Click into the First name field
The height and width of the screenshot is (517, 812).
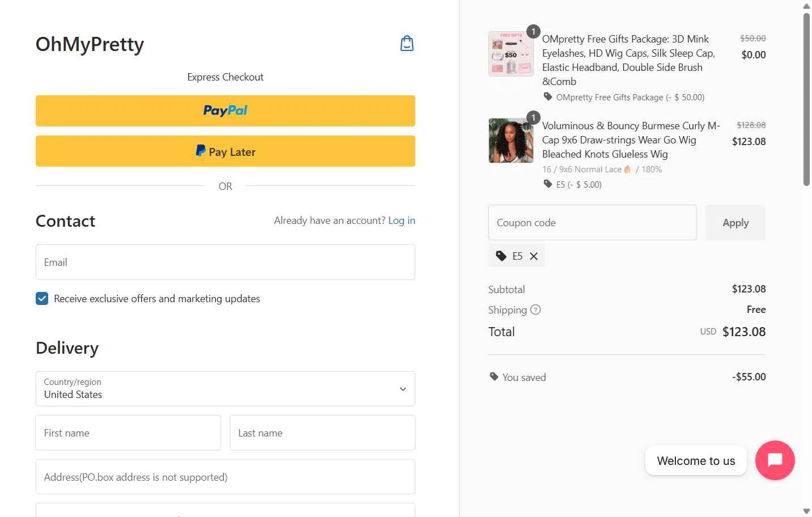pyautogui.click(x=128, y=433)
